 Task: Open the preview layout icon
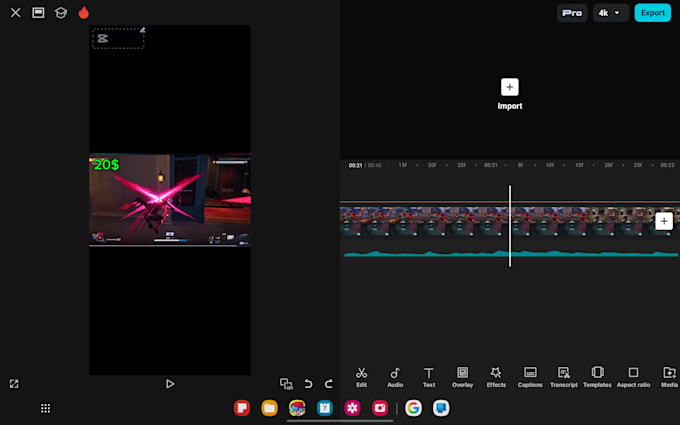pos(38,13)
